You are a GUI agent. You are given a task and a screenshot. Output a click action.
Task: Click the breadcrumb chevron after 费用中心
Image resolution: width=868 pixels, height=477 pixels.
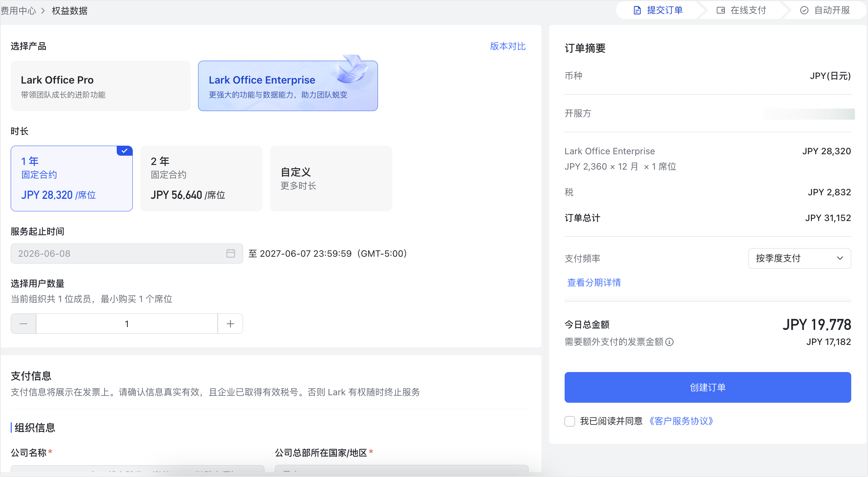pos(43,11)
